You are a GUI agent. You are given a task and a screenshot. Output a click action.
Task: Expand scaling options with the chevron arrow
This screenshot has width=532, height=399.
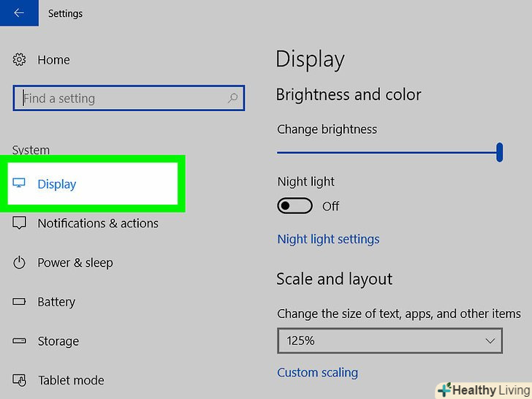coord(490,341)
